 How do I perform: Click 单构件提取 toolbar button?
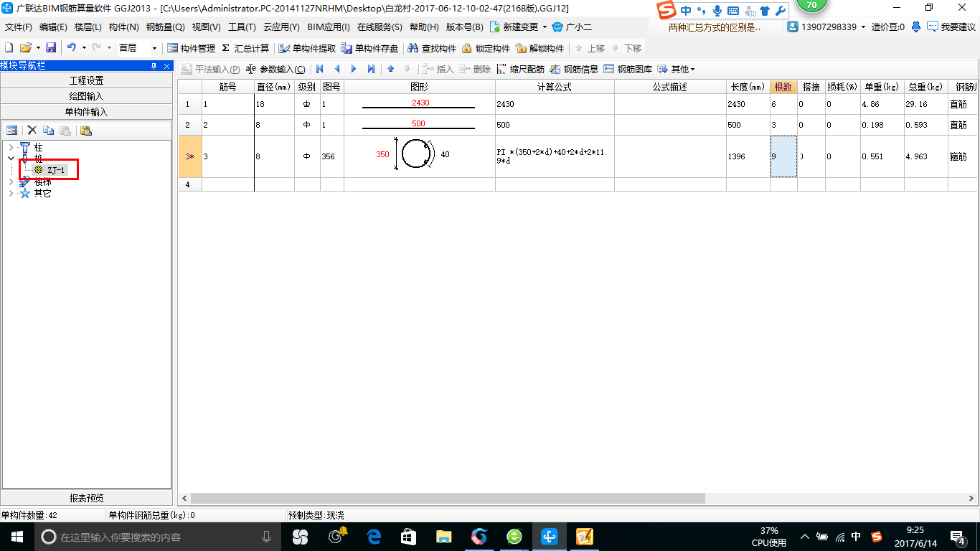coord(307,48)
